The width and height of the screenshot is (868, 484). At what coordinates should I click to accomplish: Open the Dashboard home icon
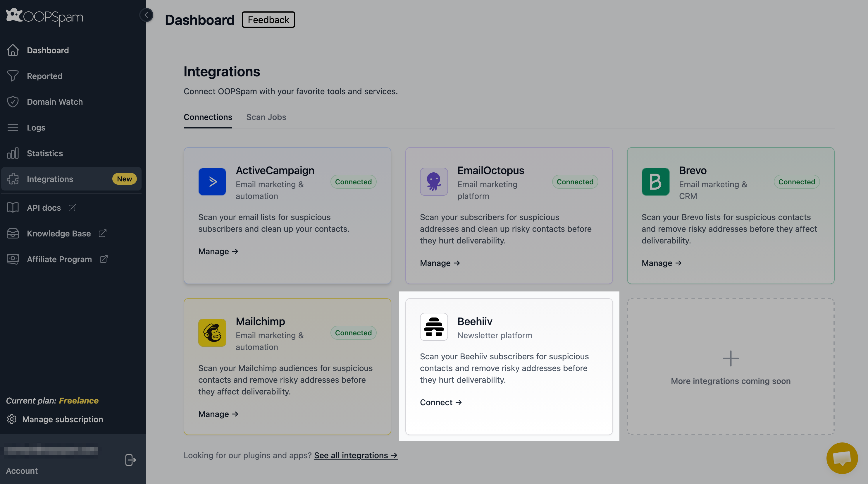tap(13, 50)
